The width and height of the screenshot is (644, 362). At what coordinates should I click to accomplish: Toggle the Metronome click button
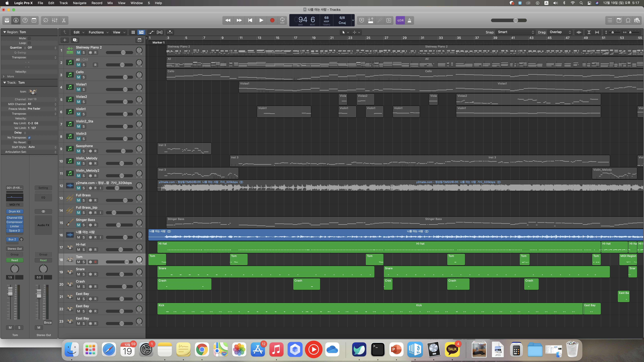click(410, 20)
